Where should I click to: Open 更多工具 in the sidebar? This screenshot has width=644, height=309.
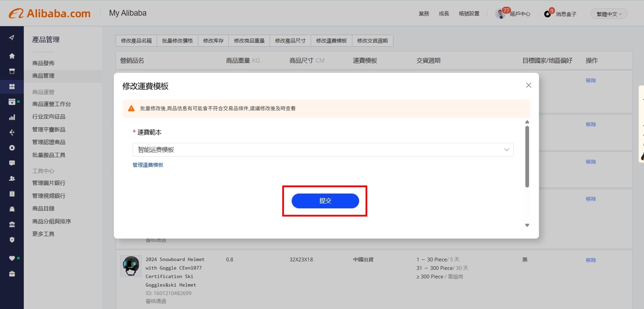click(43, 234)
